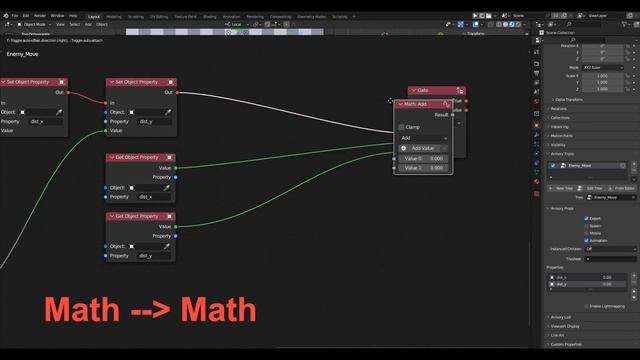Collapse the second Set Object Property node with dist_y
640x360 pixels.
(111, 82)
